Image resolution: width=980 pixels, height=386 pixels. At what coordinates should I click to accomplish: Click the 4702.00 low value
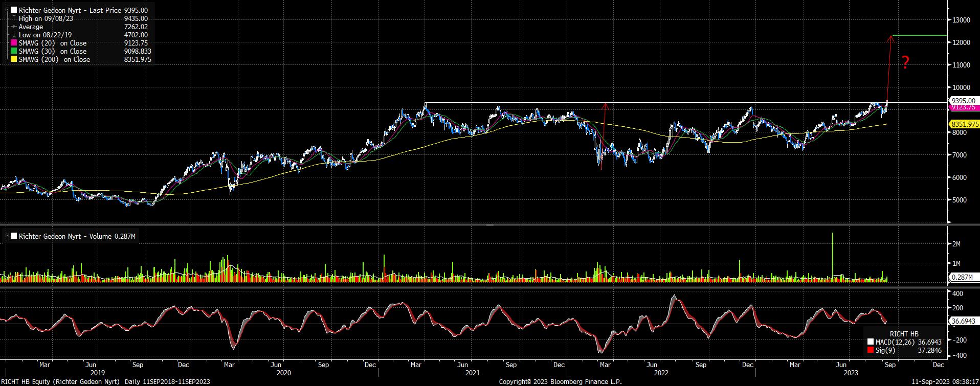(x=136, y=35)
